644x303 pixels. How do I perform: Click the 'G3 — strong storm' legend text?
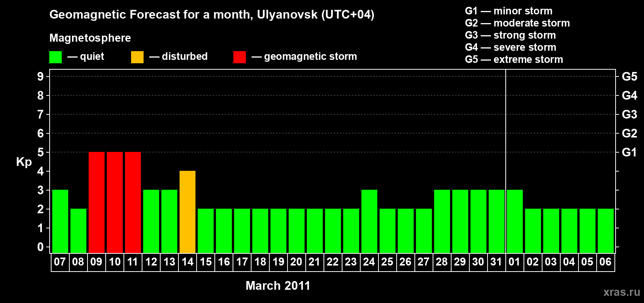tap(510, 35)
